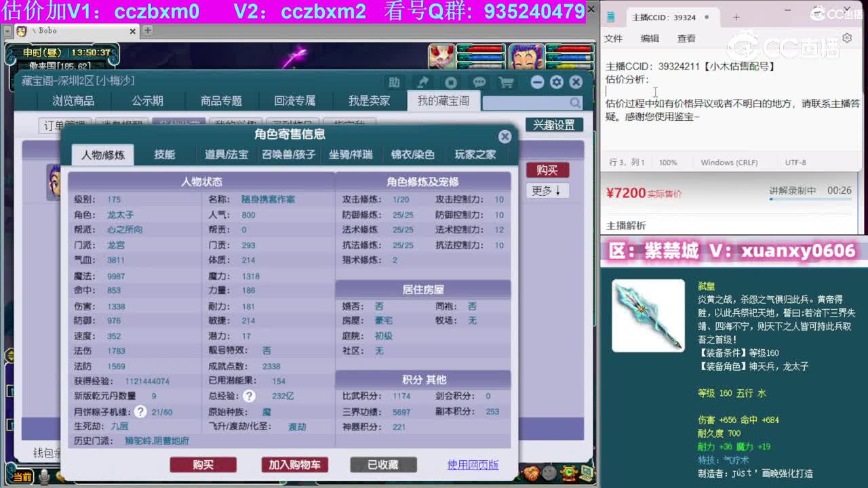Open the Notepad 编辑 menu
The width and height of the screenshot is (868, 488).
tap(650, 39)
